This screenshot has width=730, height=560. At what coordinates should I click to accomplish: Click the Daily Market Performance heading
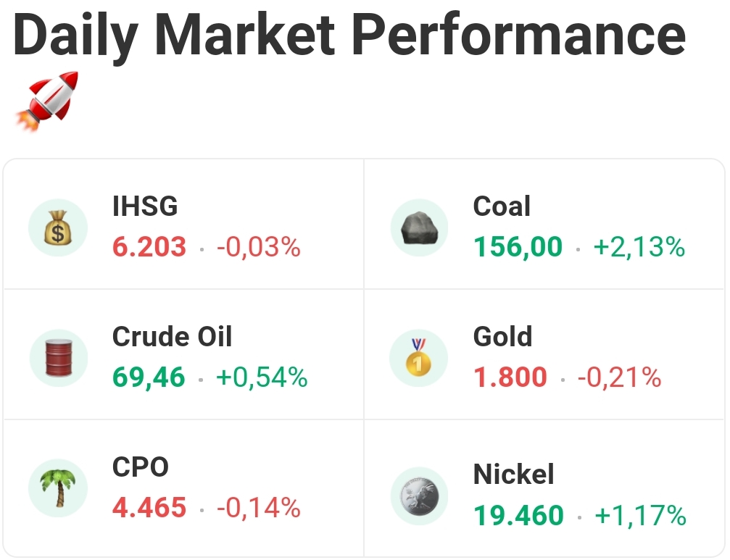click(x=349, y=35)
